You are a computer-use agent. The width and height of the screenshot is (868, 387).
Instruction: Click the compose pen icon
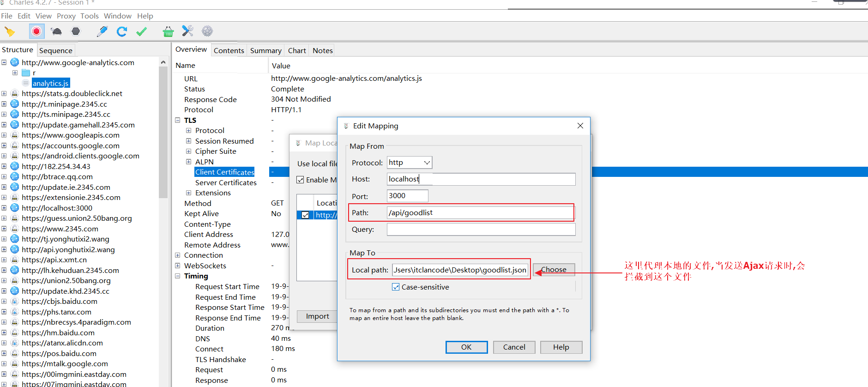coord(102,31)
